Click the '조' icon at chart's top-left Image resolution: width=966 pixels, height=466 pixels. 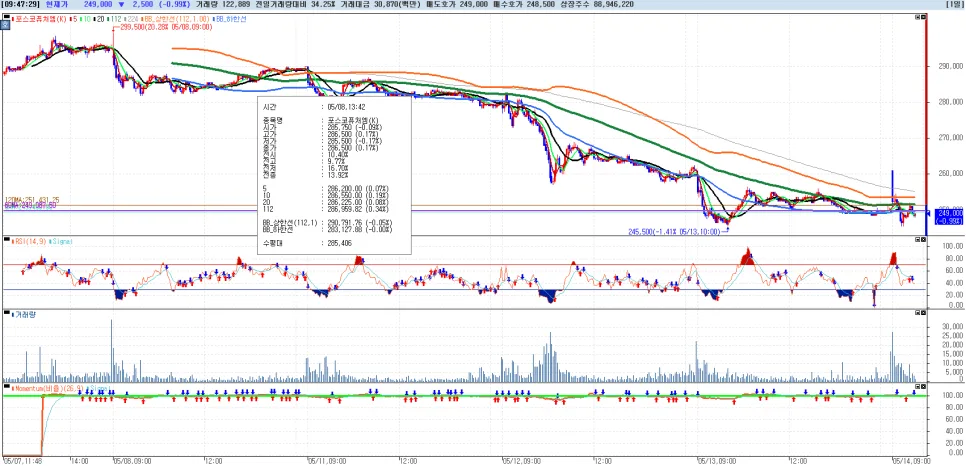click(x=4, y=27)
